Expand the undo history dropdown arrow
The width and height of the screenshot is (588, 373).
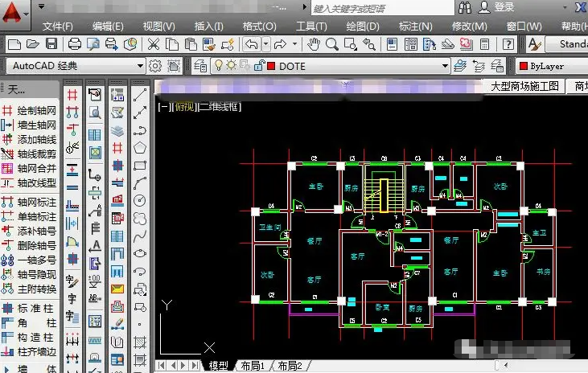click(x=265, y=43)
